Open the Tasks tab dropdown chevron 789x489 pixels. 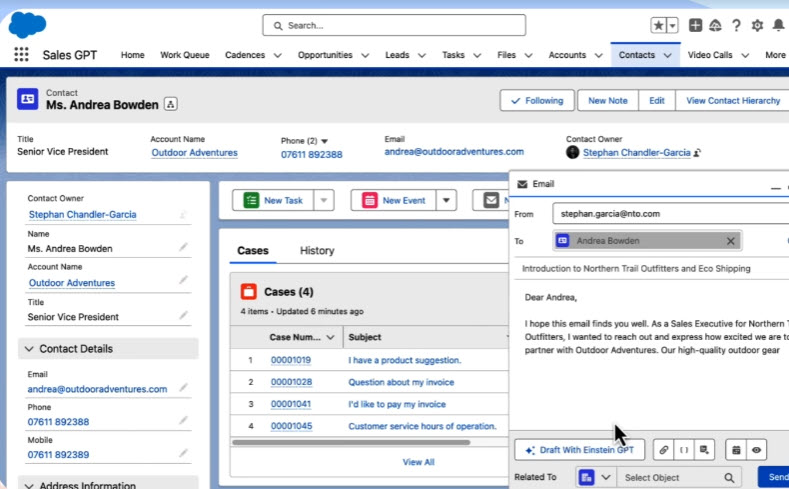(477, 55)
